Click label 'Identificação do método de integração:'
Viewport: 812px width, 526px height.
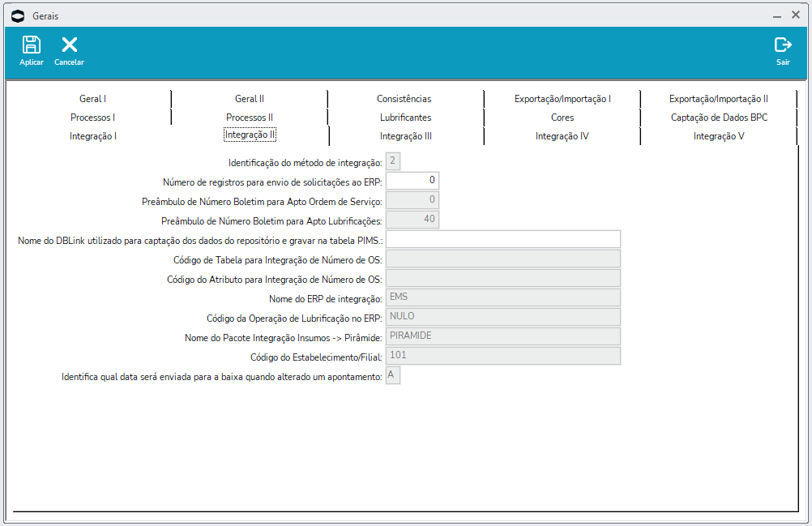coord(306,163)
